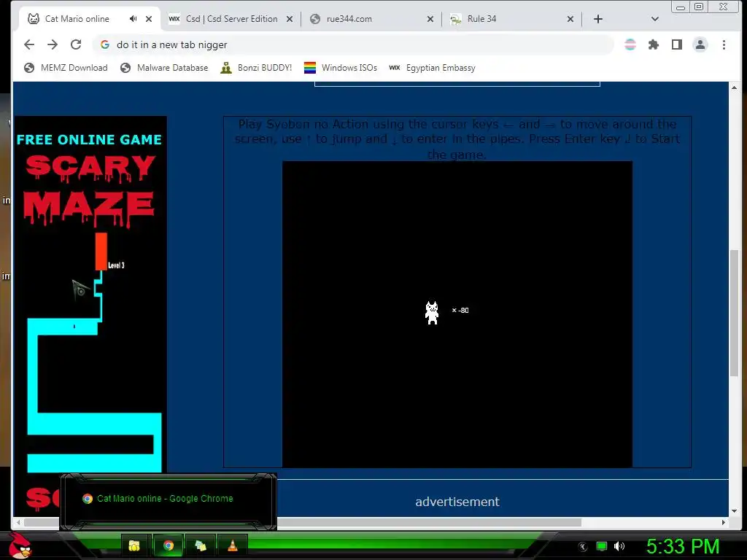Viewport: 747px width, 560px height.
Task: Select the Cat Mario online Chrome preview
Action: pyautogui.click(x=168, y=501)
